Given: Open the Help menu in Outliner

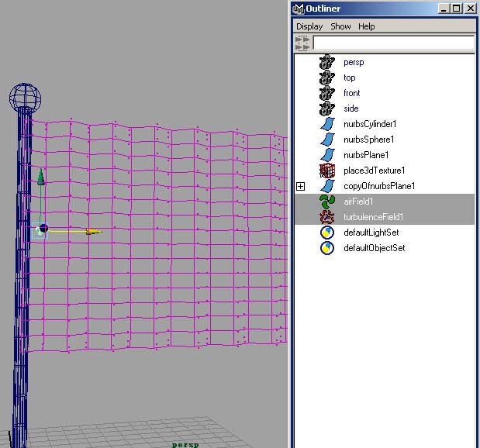Looking at the screenshot, I should (x=367, y=26).
